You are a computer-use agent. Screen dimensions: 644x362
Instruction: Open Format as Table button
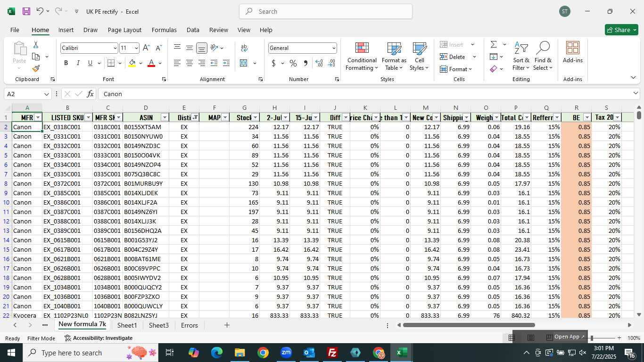(394, 57)
